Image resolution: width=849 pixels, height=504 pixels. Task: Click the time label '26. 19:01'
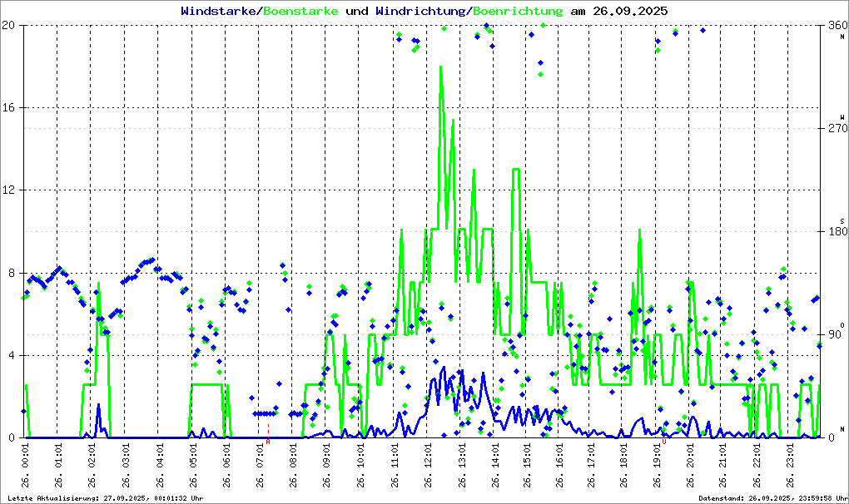point(657,465)
